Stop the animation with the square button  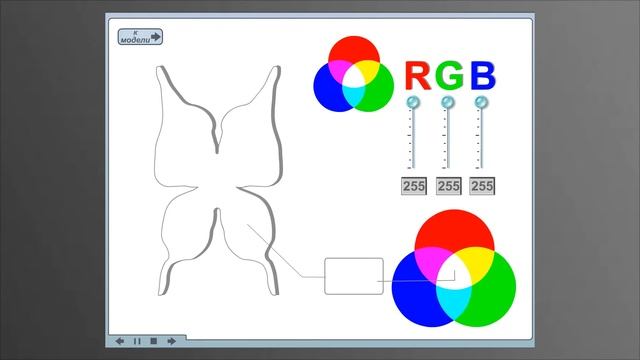[153, 341]
